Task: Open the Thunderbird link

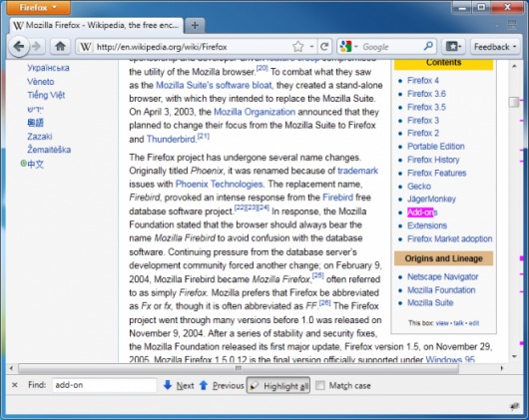Action: [x=171, y=139]
